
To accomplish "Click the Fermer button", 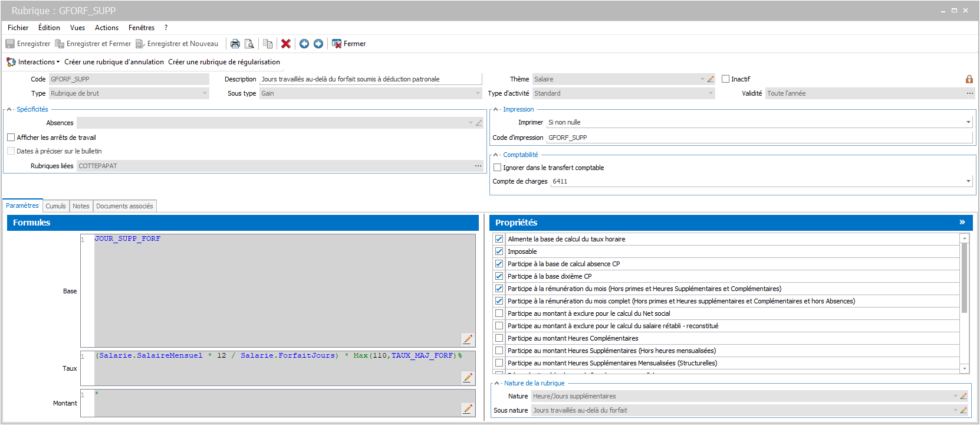I will (349, 44).
